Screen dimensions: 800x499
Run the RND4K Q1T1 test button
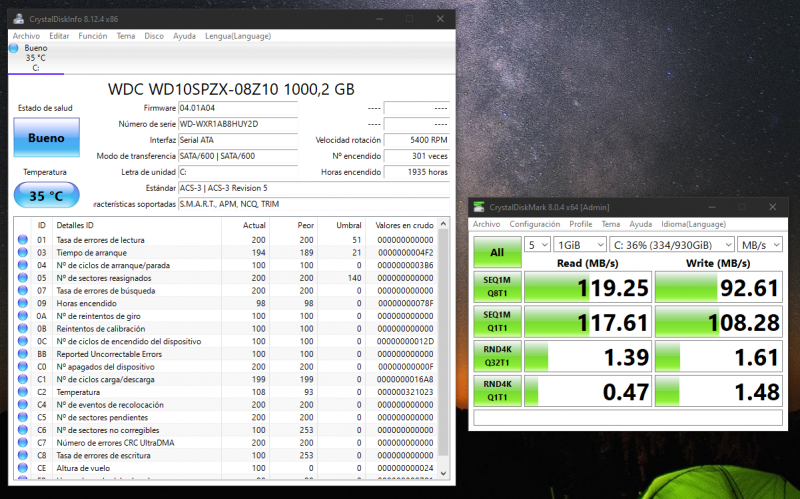click(497, 391)
